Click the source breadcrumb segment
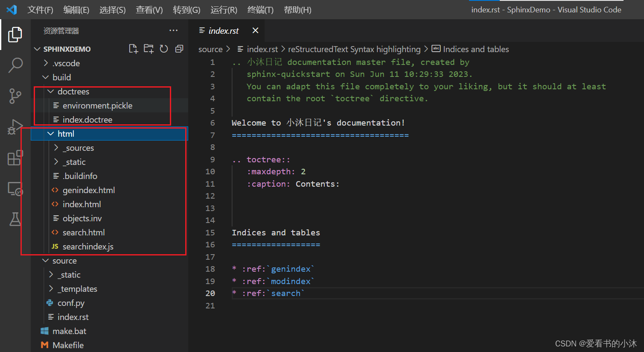The image size is (644, 352). tap(210, 49)
